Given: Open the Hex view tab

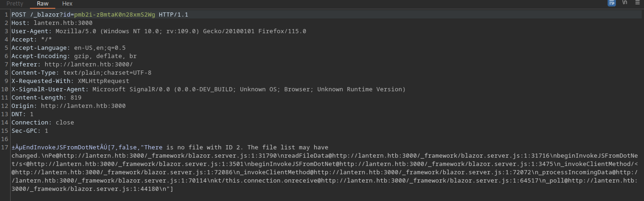Looking at the screenshot, I should (67, 3).
